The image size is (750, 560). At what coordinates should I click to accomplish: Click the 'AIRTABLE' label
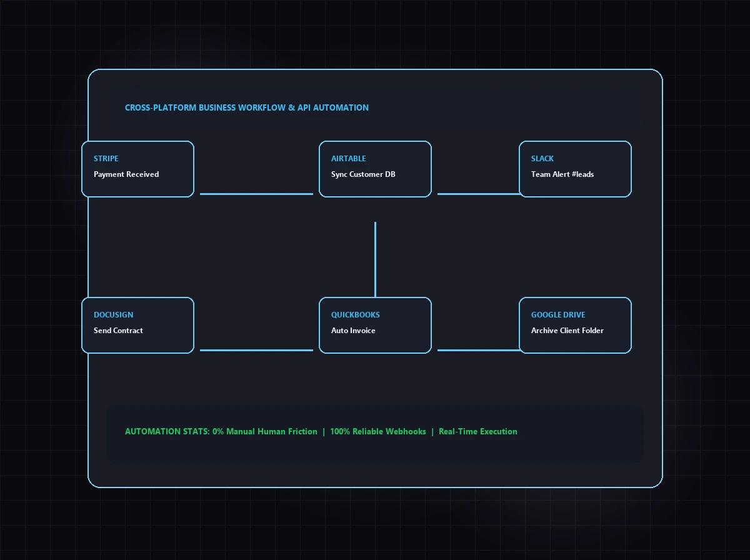pyautogui.click(x=349, y=159)
